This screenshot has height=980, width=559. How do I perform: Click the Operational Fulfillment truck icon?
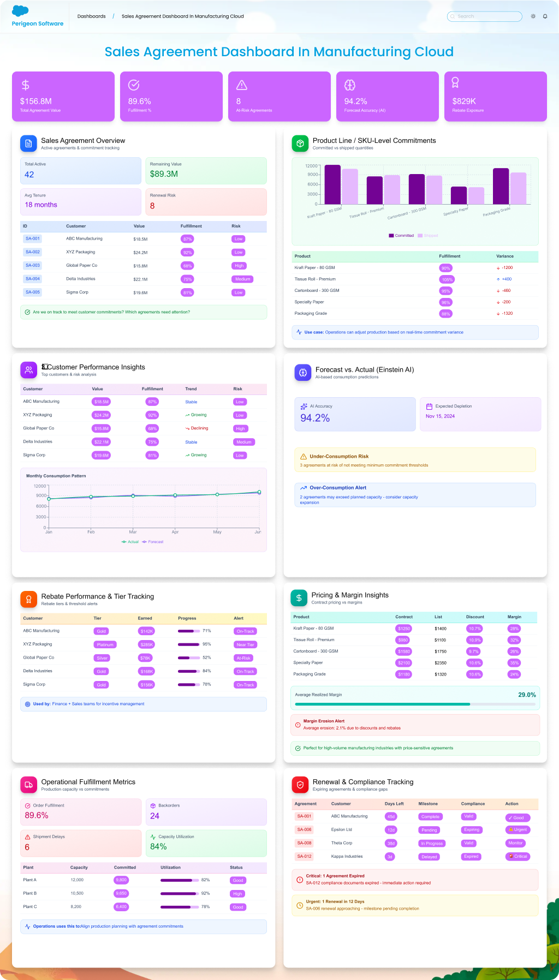coord(28,785)
